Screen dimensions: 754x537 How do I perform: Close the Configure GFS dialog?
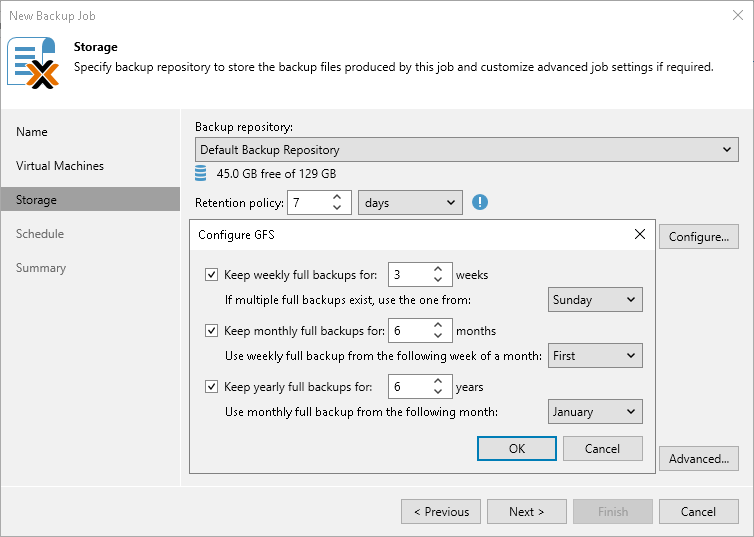pos(640,235)
